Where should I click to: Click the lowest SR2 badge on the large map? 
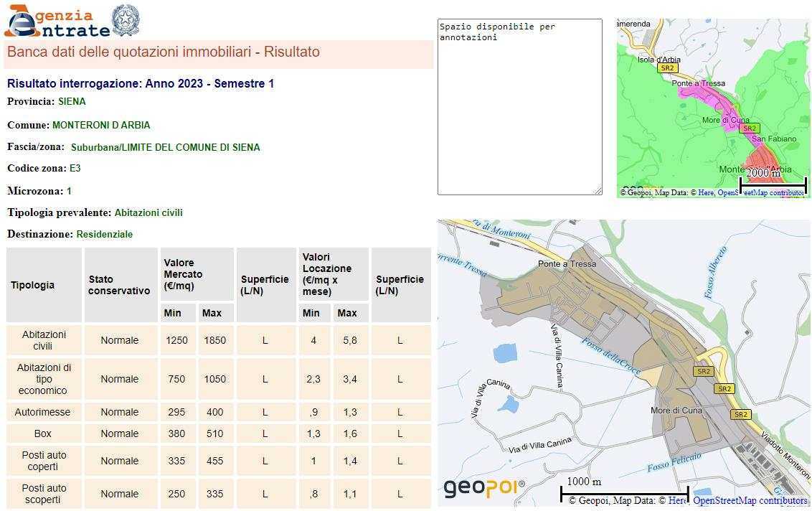pos(740,414)
